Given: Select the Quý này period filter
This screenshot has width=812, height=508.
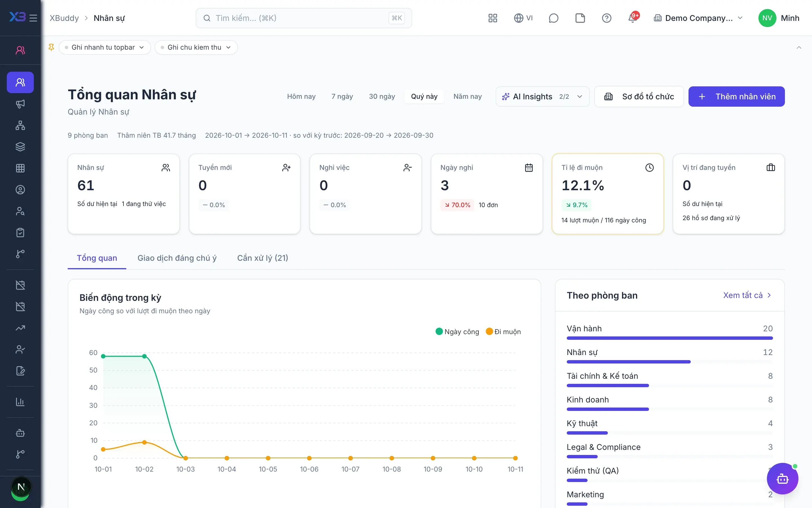Looking at the screenshot, I should tap(424, 97).
